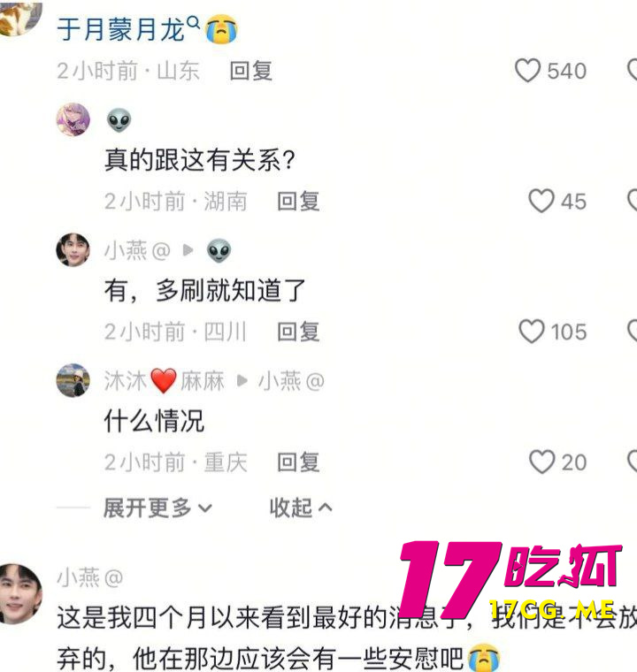Tap the large 小燕@ avatar at bottom
Viewport: 637px width, 672px height.
point(20,593)
